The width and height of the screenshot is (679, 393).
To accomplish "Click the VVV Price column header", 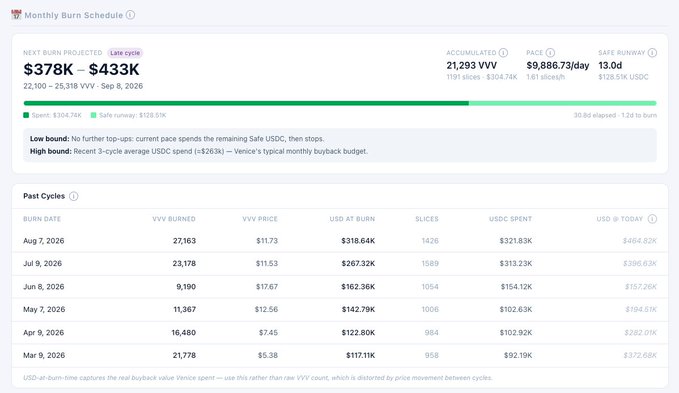I will click(260, 219).
